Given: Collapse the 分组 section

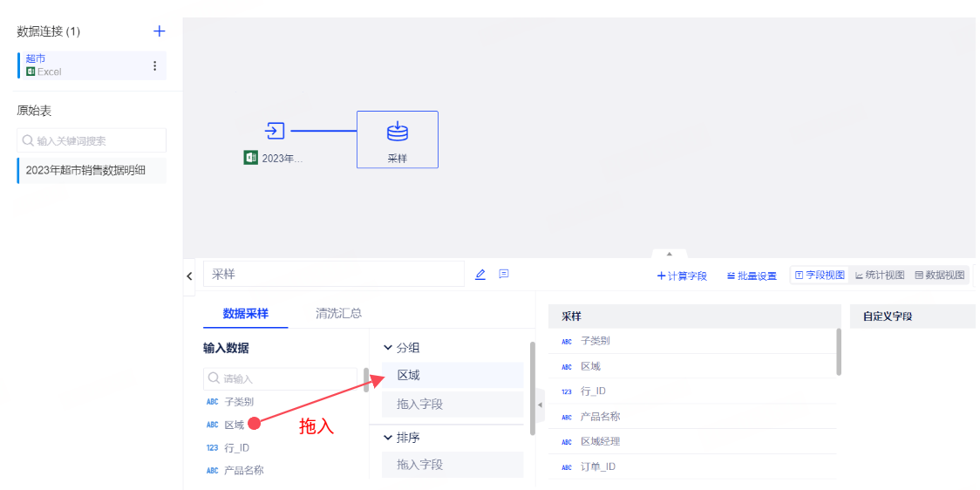Looking at the screenshot, I should [388, 348].
